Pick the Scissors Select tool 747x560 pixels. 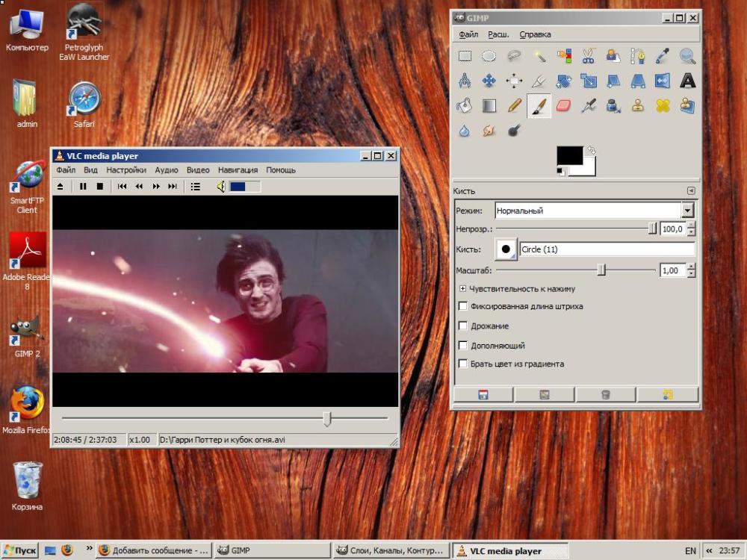click(589, 56)
